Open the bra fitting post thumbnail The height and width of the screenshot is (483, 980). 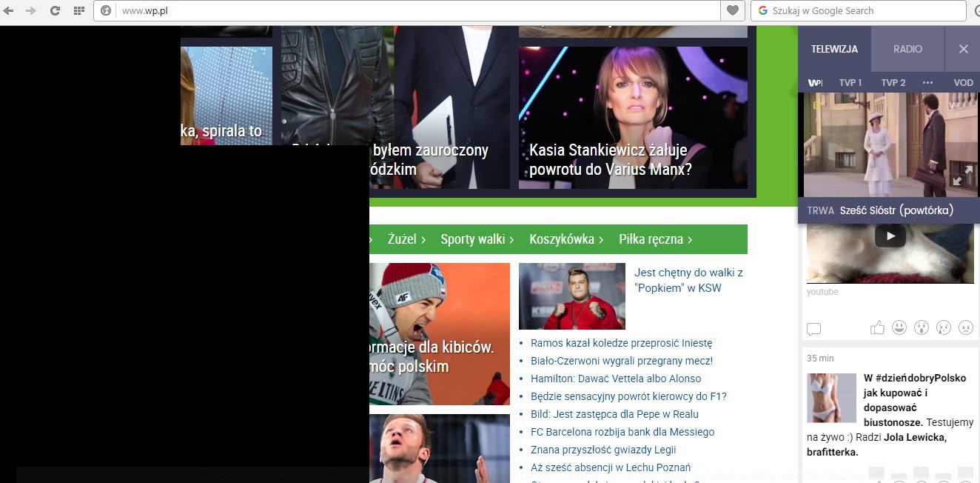point(832,398)
